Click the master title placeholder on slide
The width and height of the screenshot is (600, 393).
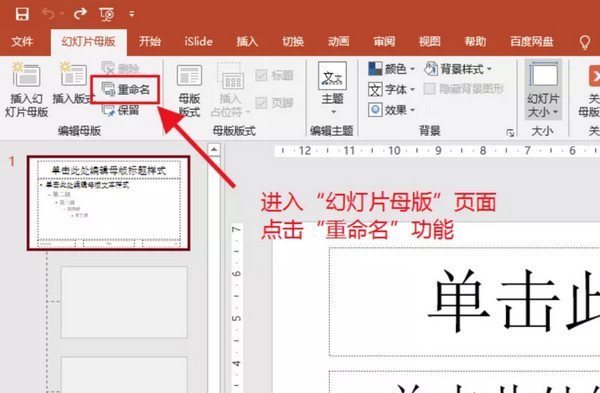click(x=465, y=302)
